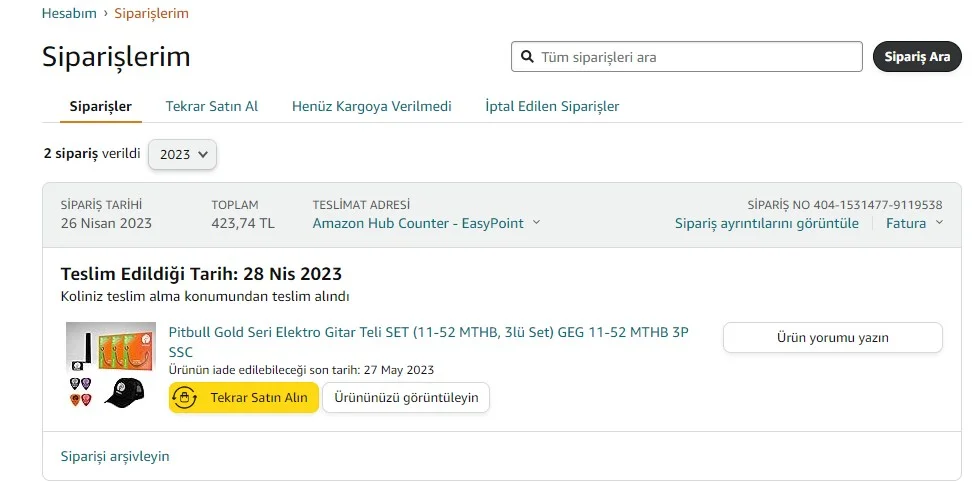This screenshot has width=977, height=489.
Task: Click the Siparişlerim breadcrumb item
Action: 151,13
